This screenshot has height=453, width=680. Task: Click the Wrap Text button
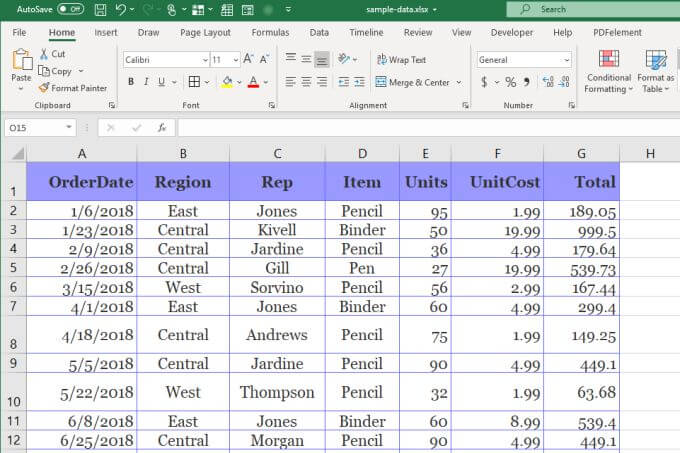coord(401,60)
